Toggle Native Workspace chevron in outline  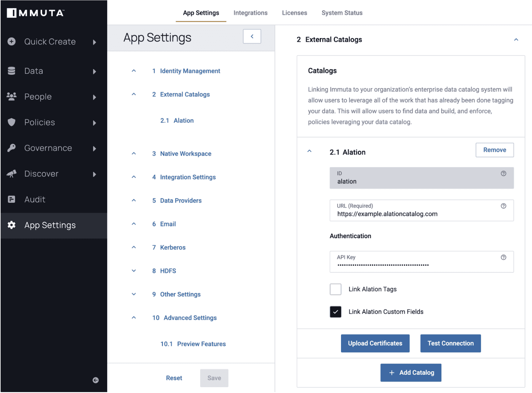(x=134, y=153)
